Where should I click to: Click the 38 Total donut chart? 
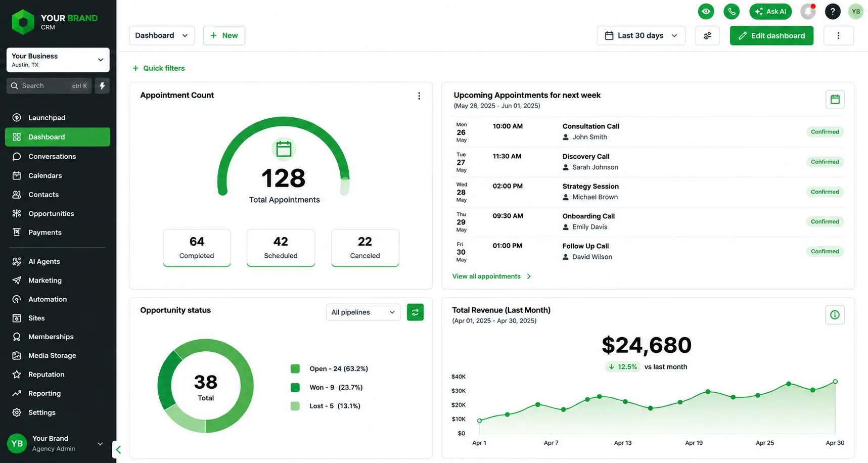(205, 386)
